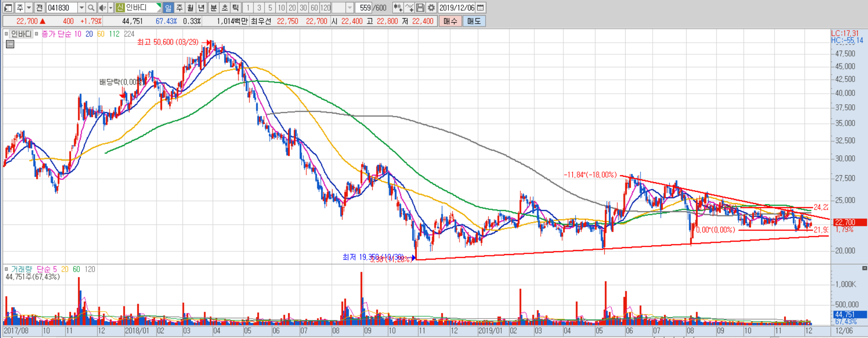The width and height of the screenshot is (868, 338).
Task: Click the data table grid icon
Action: pyautogui.click(x=10, y=44)
